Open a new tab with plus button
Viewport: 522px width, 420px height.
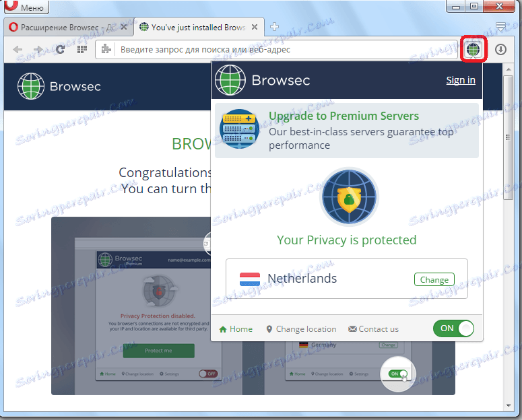pyautogui.click(x=274, y=27)
